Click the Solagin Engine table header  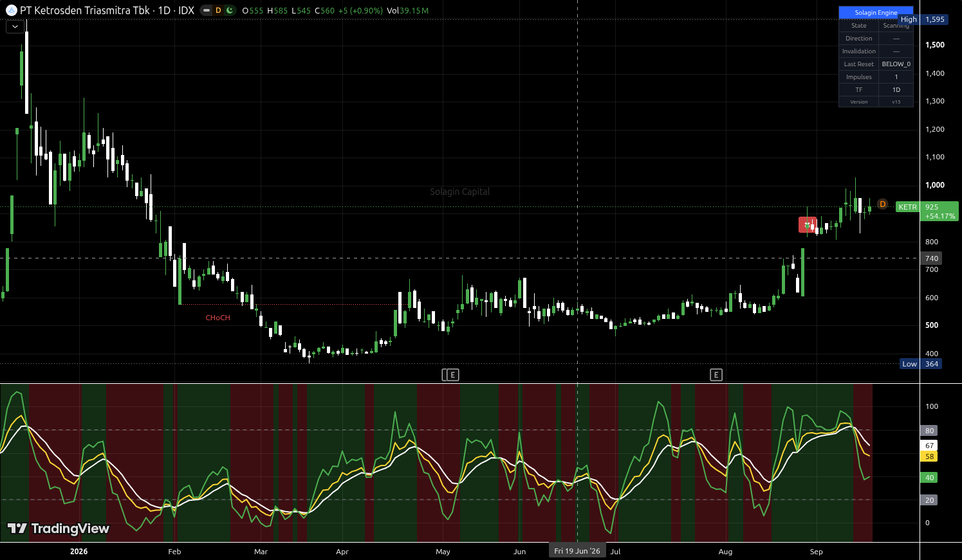[876, 12]
